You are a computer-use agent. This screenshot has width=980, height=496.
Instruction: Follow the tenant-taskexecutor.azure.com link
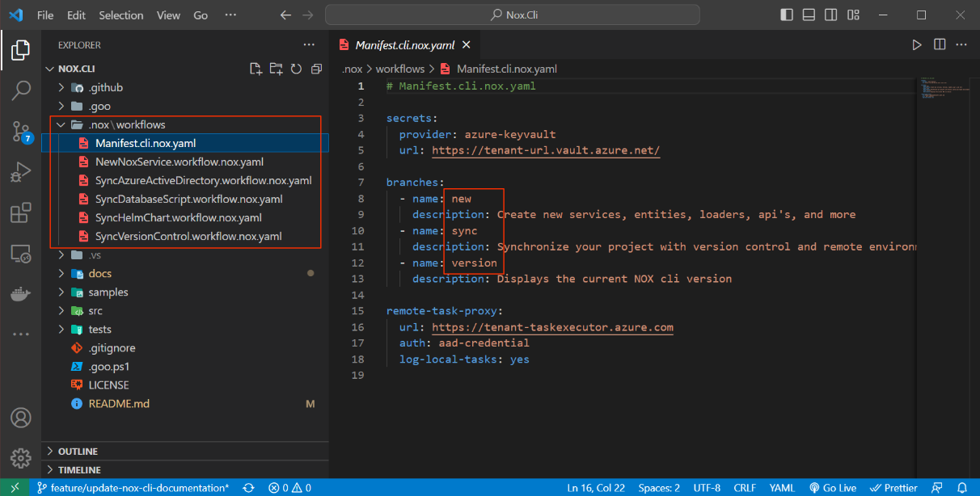[x=552, y=327]
